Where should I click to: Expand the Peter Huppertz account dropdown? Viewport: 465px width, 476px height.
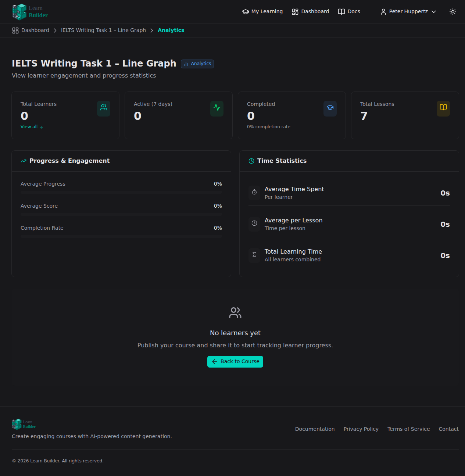tap(408, 11)
